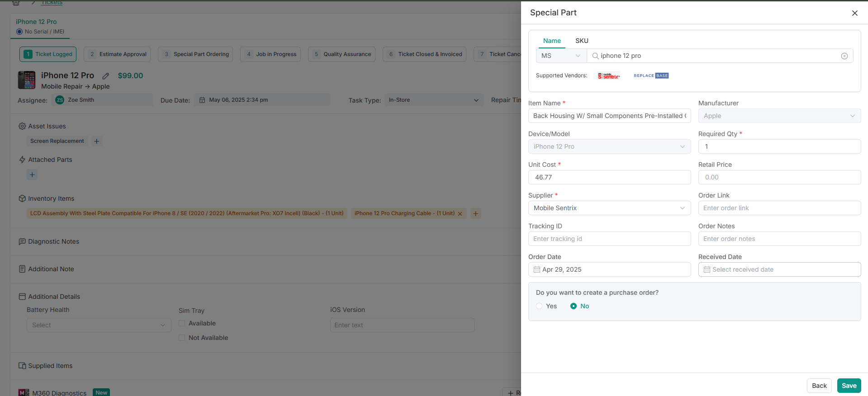The width and height of the screenshot is (868, 396).
Task: Go to home via breadcrumb icon
Action: (x=16, y=2)
